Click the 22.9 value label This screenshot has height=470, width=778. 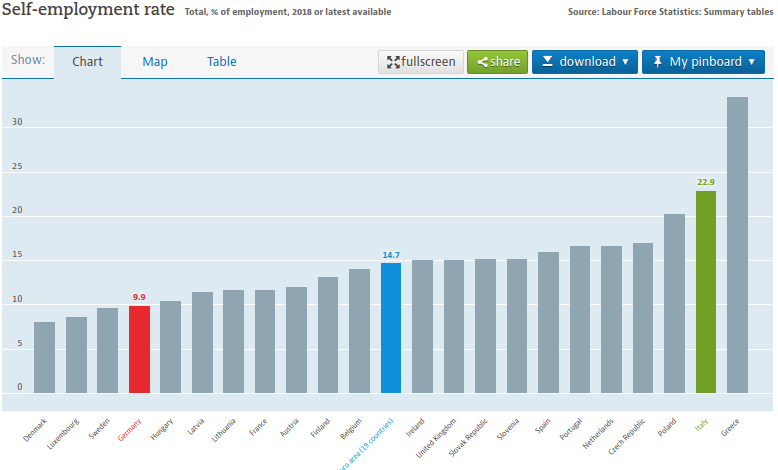[x=706, y=182]
